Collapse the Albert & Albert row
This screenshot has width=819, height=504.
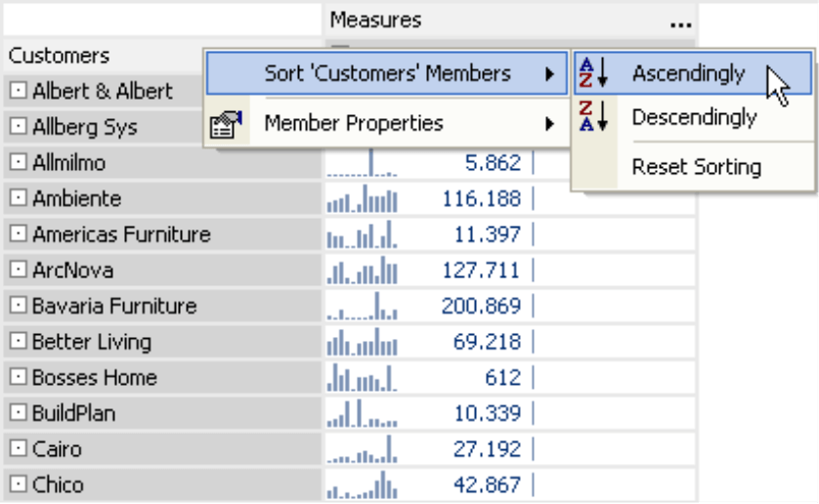click(x=18, y=92)
